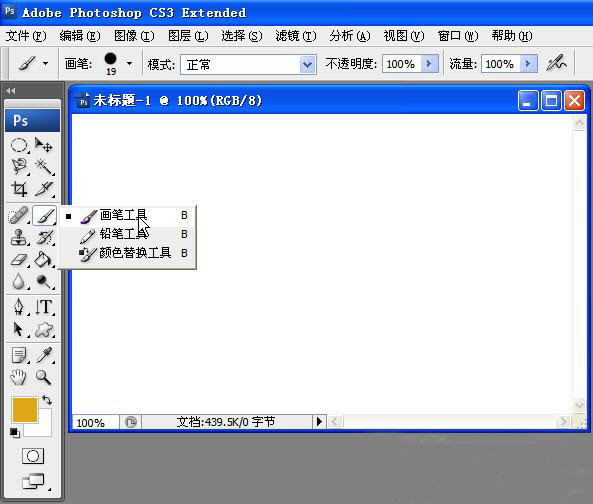Choose 画笔工具 from the flyout
The image size is (593, 504).
(x=127, y=215)
